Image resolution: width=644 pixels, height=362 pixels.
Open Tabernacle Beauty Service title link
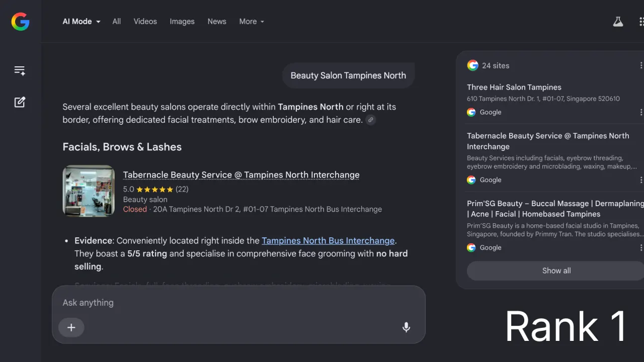pos(241,175)
